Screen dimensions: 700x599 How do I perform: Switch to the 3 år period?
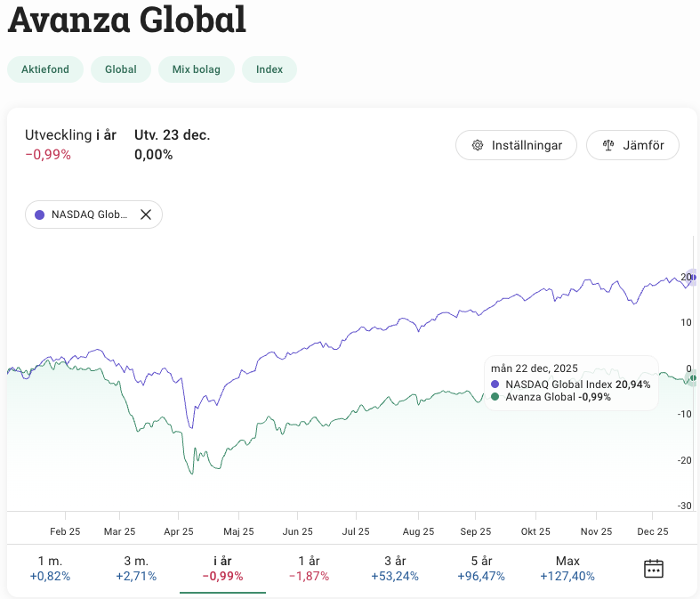(x=395, y=568)
